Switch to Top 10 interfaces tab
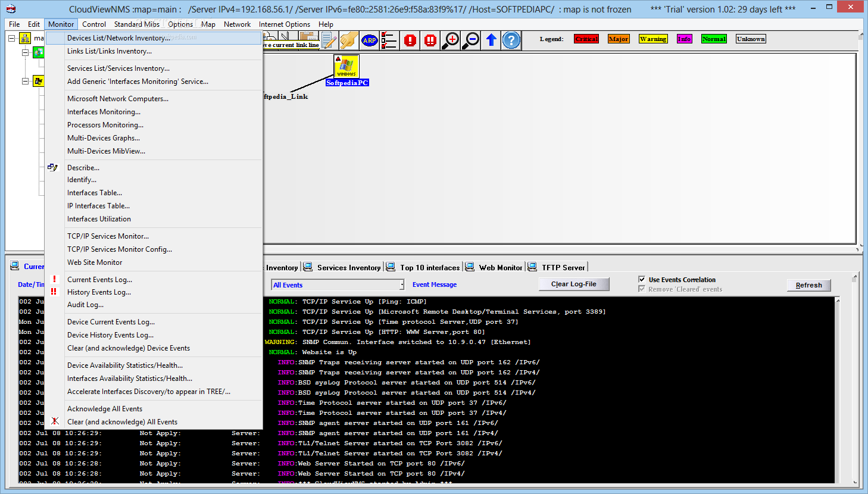 (x=424, y=267)
